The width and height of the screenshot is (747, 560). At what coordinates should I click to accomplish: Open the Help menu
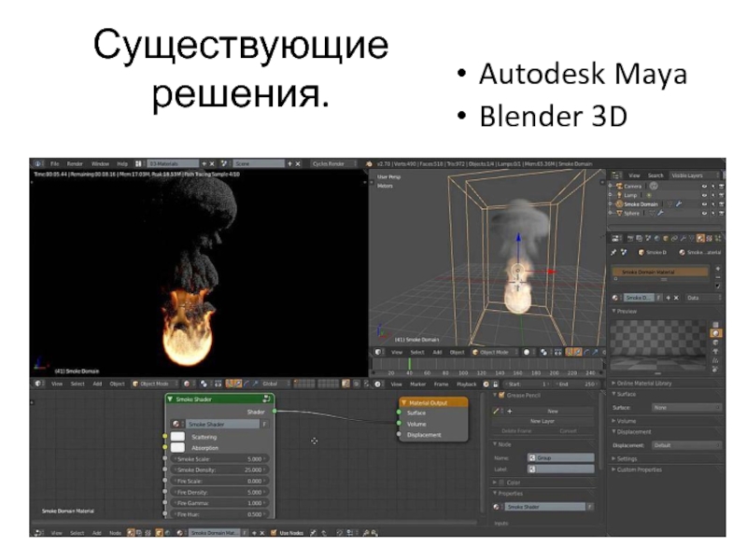point(122,163)
